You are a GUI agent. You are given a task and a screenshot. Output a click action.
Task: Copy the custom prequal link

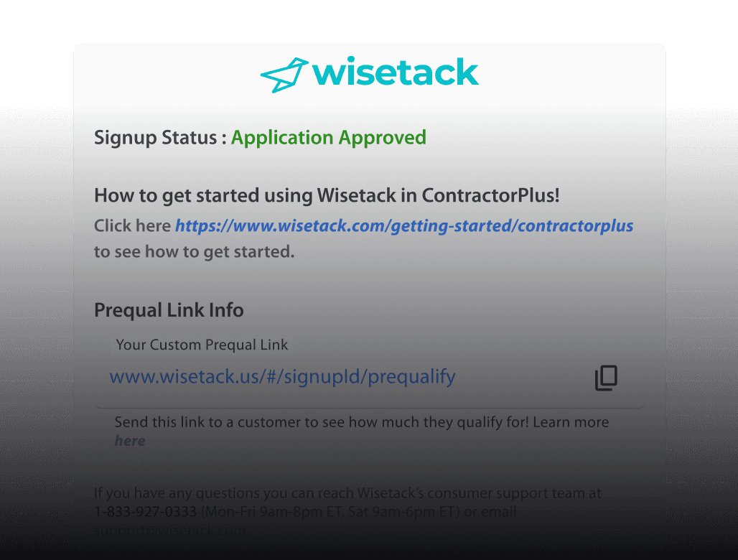click(606, 378)
